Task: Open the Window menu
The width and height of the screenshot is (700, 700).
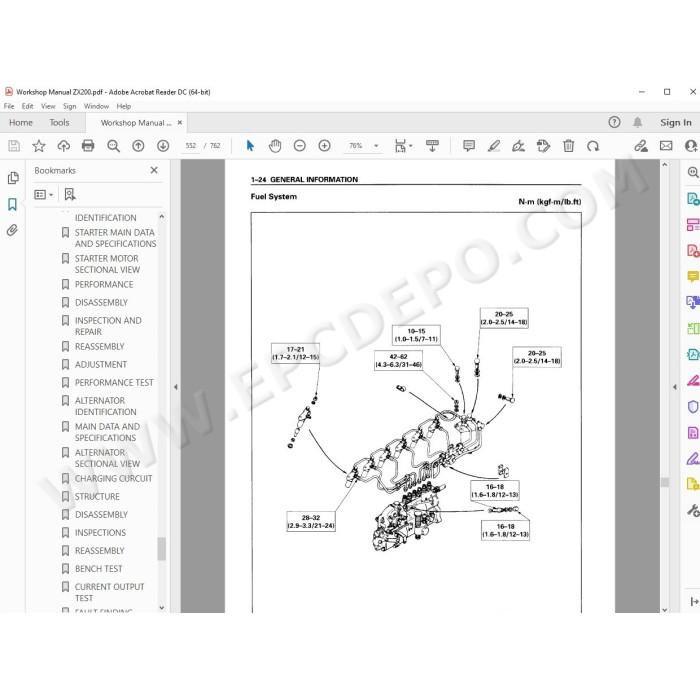Action: tap(96, 106)
